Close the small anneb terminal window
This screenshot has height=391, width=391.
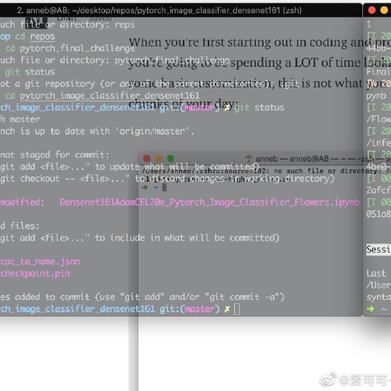click(x=147, y=159)
